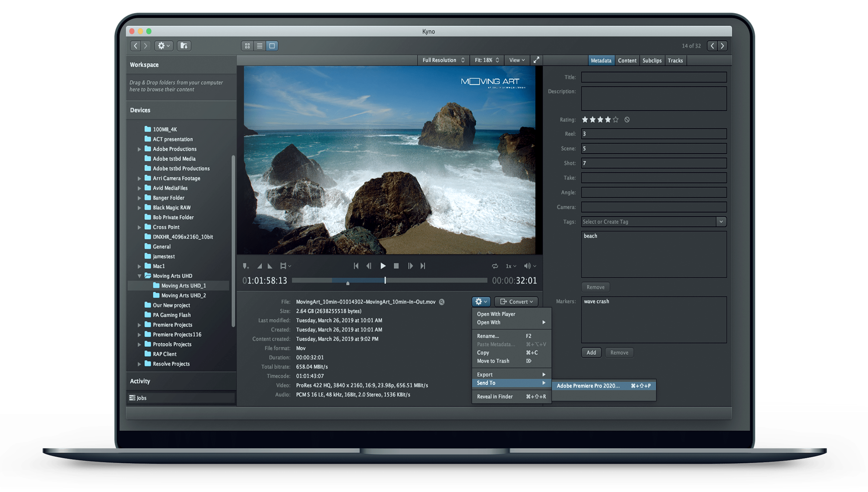Image resolution: width=868 pixels, height=492 pixels.
Task: Set the in point marker
Action: click(x=259, y=266)
